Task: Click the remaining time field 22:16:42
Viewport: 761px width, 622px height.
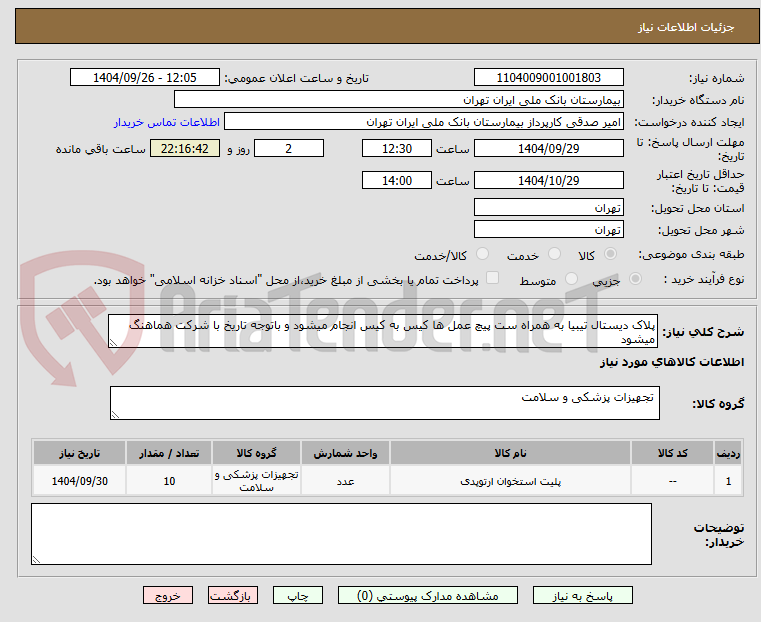Action: point(185,148)
